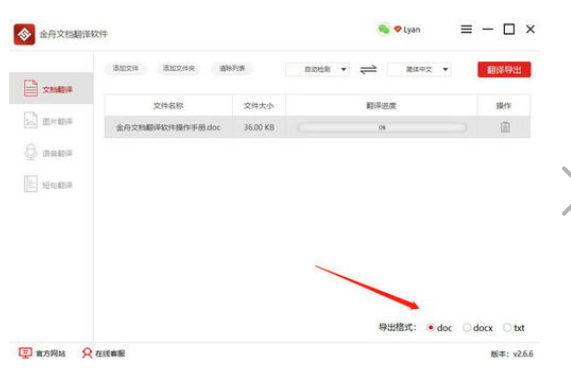Image resolution: width=571 pixels, height=387 pixels.
Task: Click the VIP badge next to Lyan
Action: click(x=398, y=29)
